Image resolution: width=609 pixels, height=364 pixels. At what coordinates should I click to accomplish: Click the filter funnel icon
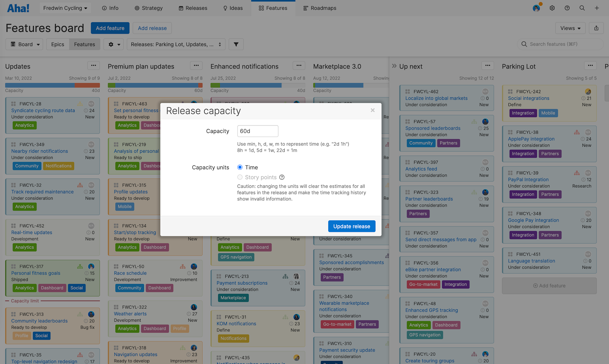coord(236,44)
